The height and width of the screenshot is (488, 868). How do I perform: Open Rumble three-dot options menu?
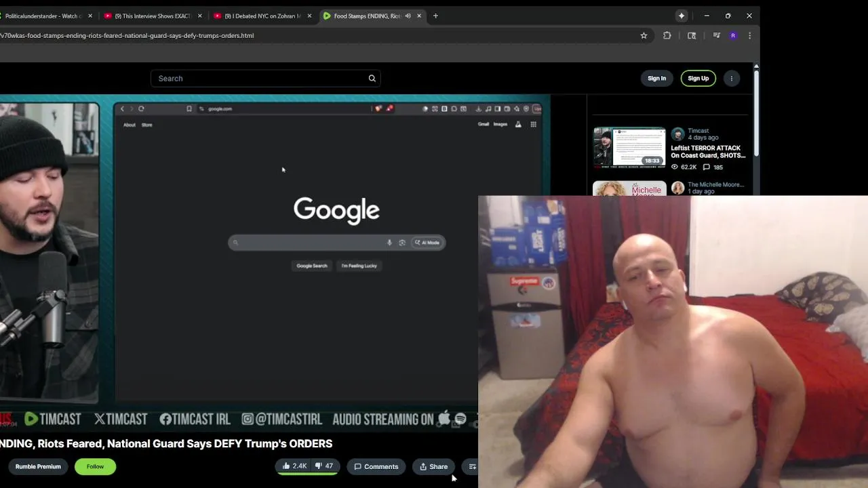coord(732,79)
